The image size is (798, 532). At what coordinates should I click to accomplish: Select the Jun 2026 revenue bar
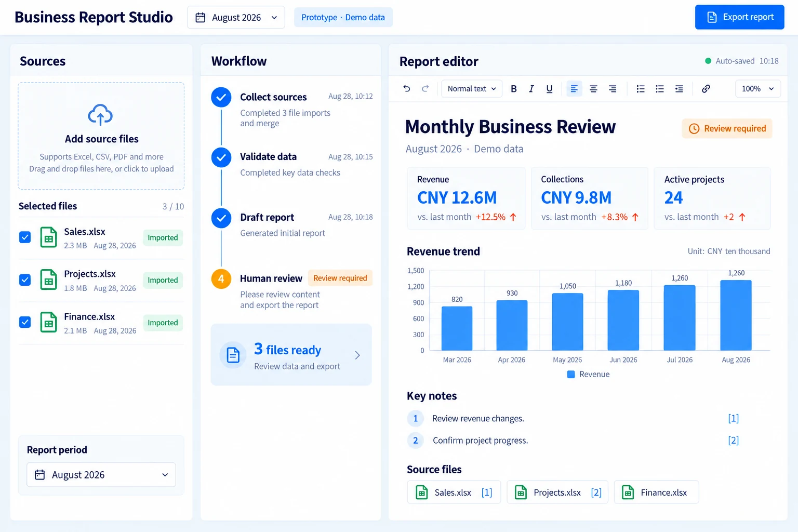point(623,320)
